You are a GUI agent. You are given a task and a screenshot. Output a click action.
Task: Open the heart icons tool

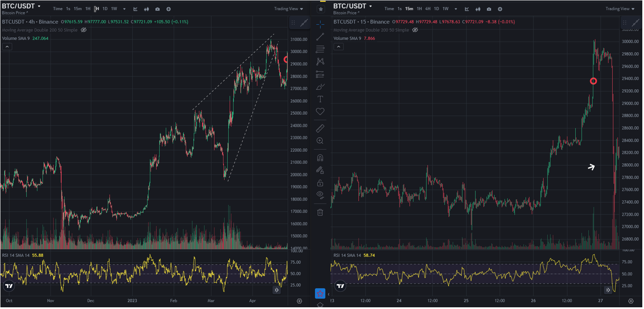pyautogui.click(x=320, y=111)
